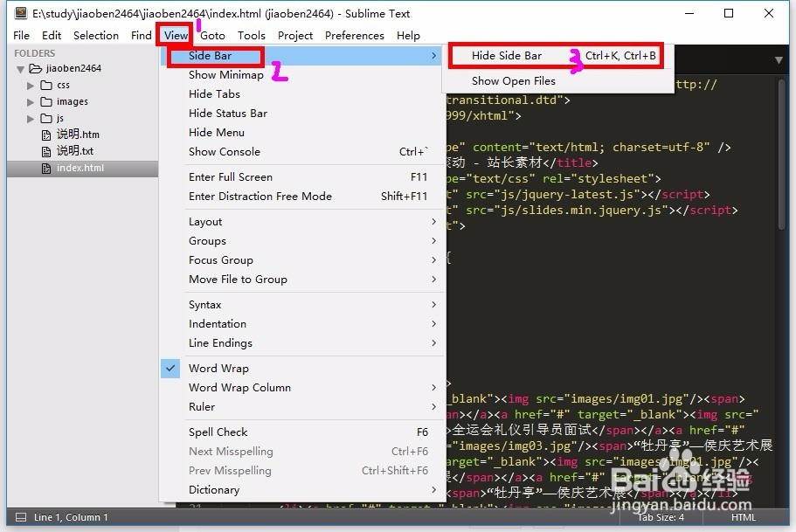Close the open View menu
The width and height of the screenshot is (796, 532).
point(176,36)
